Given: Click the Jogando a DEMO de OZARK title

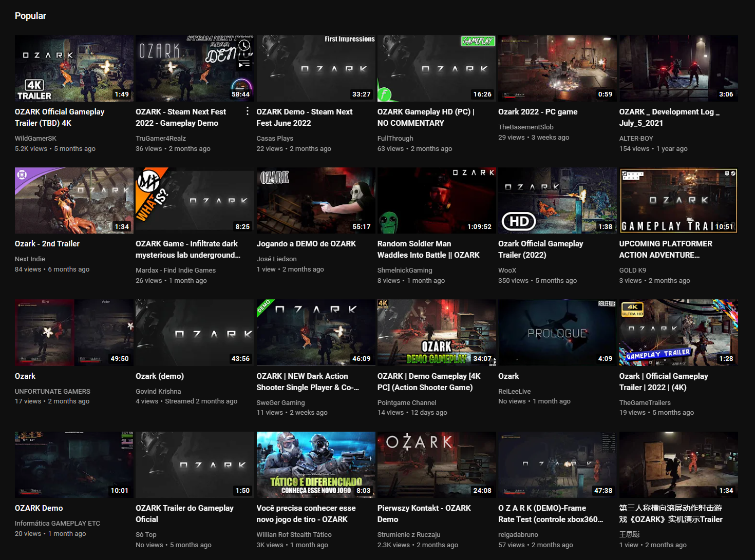Looking at the screenshot, I should pyautogui.click(x=306, y=244).
